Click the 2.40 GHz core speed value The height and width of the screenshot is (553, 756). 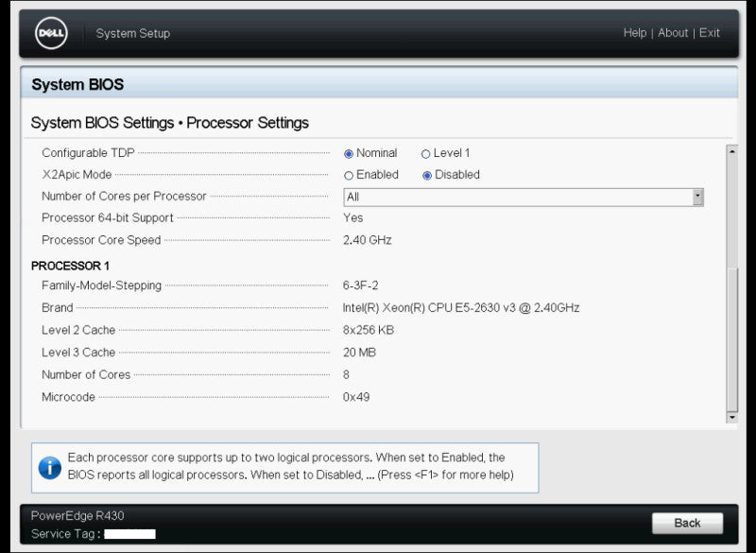click(x=368, y=240)
